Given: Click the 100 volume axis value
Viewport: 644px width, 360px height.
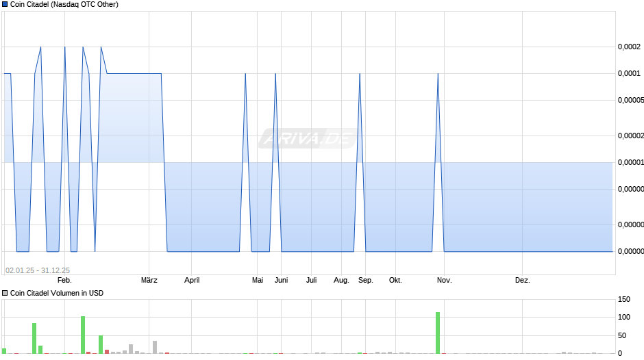Looking at the screenshot, I should pos(624,317).
